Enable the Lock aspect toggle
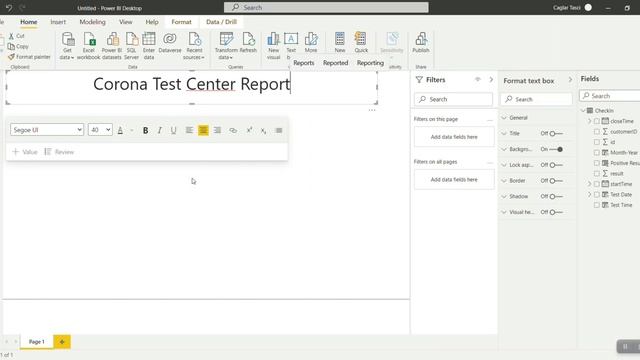The image size is (640, 360). pos(556,165)
